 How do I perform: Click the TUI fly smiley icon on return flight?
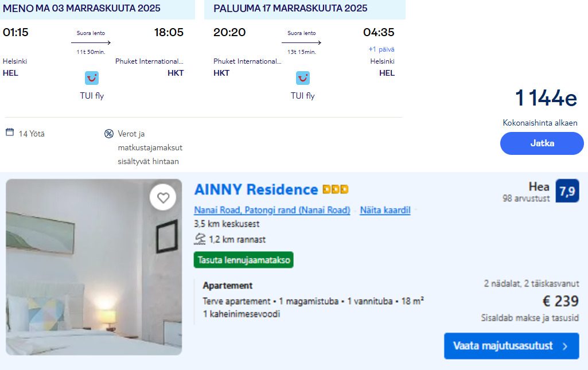pos(302,77)
